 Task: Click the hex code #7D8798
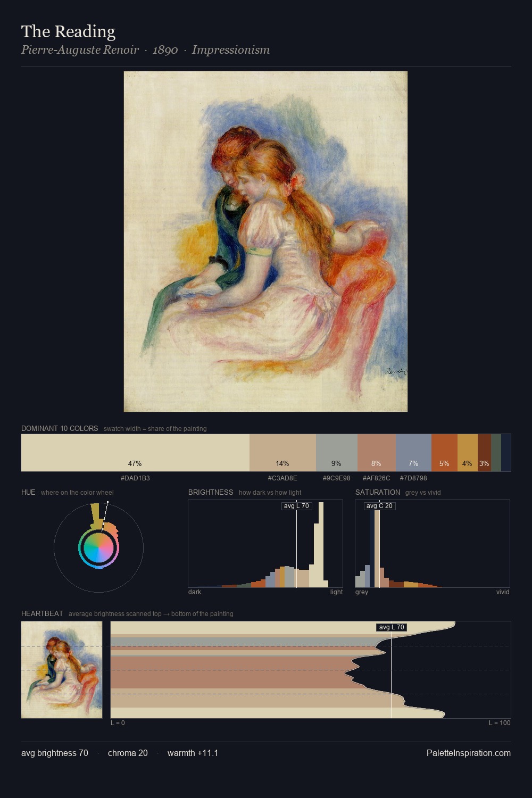(413, 478)
